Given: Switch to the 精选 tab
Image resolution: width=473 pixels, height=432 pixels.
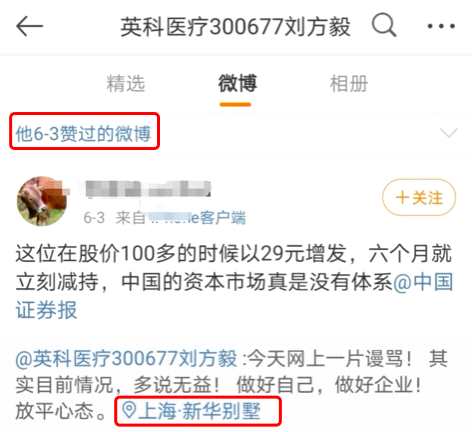Looking at the screenshot, I should click(x=126, y=83).
